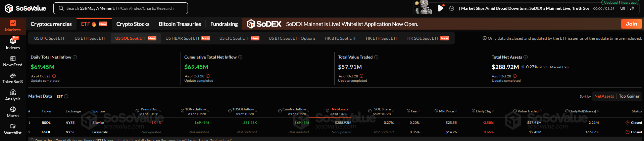The height and width of the screenshot is (141, 644).
Task: Open the audio transcript reader icon
Action: (x=623, y=8)
